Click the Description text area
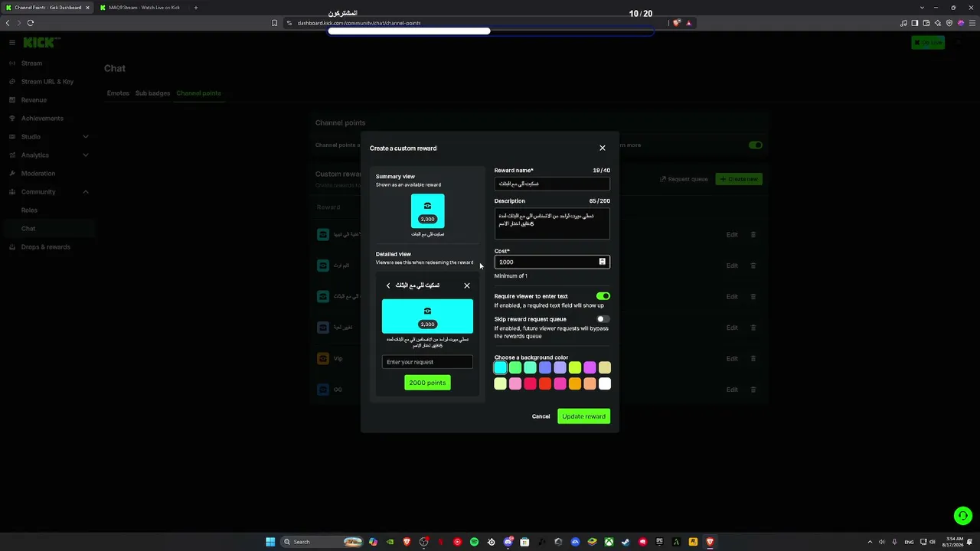The image size is (980, 551). pyautogui.click(x=552, y=224)
